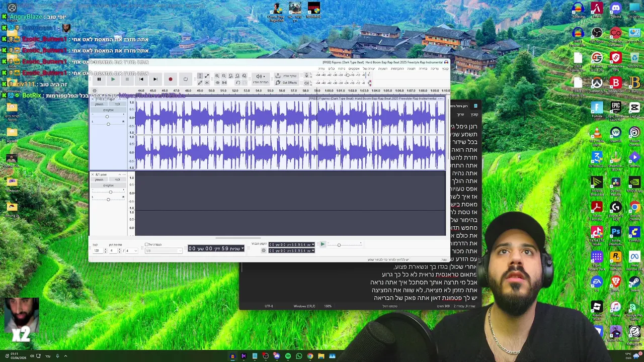Click the playback meter speaker icon
Screen dimensions: 644x362
pyautogui.click(x=306, y=82)
